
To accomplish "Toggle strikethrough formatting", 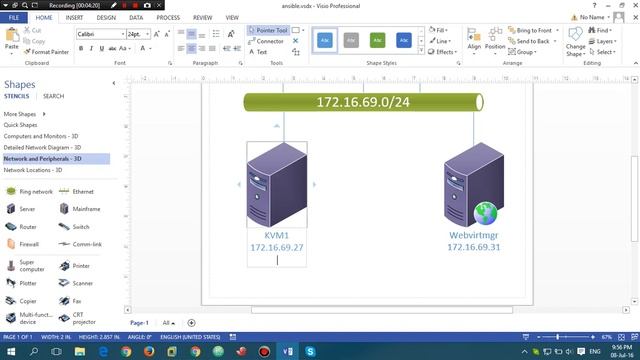I will coord(112,49).
